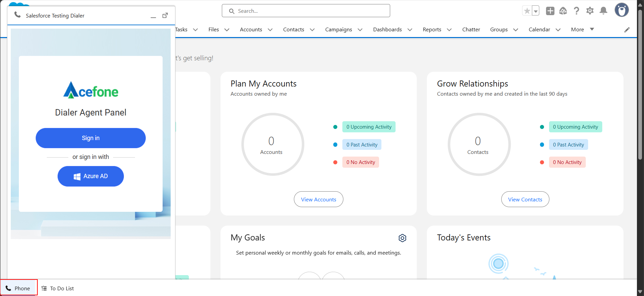Click the Contacts count donut chart

pyautogui.click(x=479, y=144)
